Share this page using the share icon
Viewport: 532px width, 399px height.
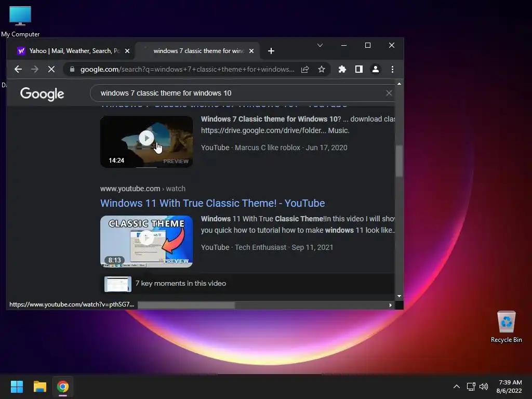click(x=304, y=69)
